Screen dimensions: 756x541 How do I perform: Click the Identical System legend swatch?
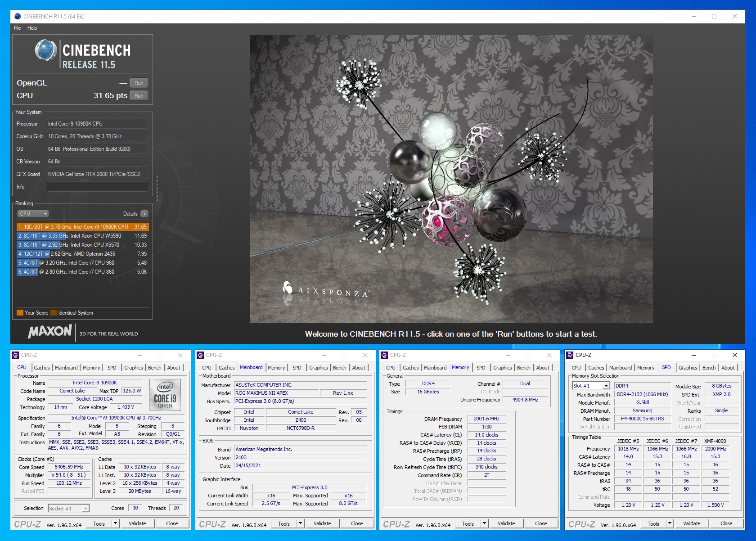54,313
